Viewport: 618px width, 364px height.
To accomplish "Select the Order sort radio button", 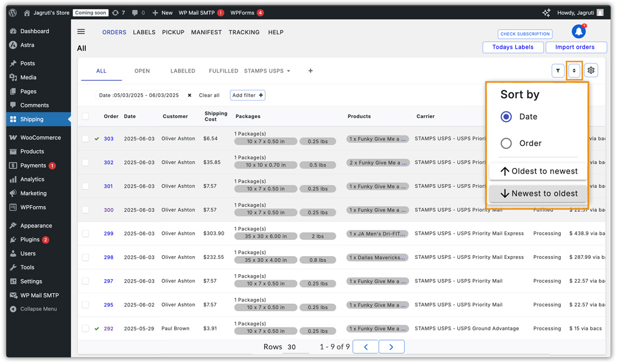I will point(506,143).
